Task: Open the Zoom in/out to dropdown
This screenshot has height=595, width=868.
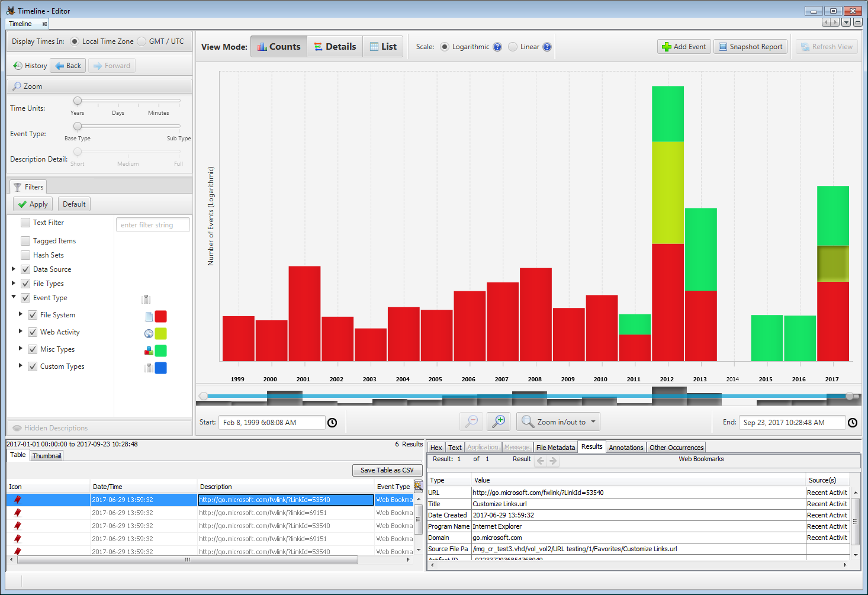Action: (558, 422)
